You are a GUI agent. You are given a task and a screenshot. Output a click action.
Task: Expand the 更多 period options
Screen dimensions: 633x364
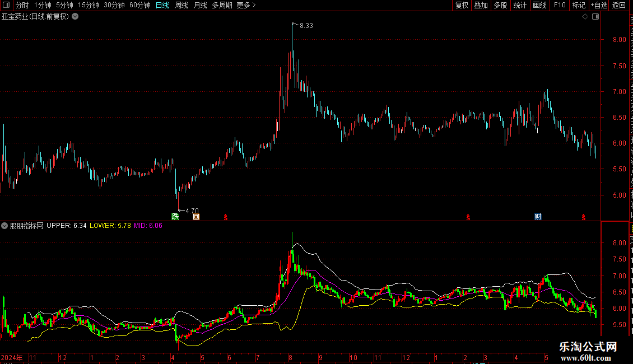coord(246,5)
